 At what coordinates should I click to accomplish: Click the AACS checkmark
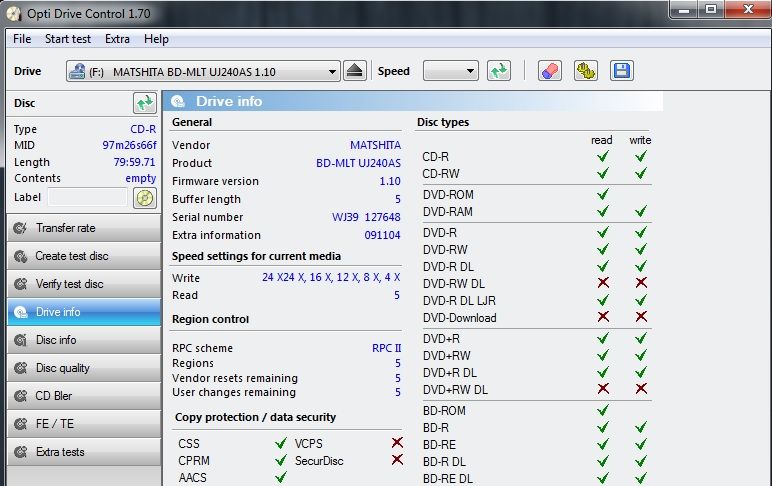281,477
